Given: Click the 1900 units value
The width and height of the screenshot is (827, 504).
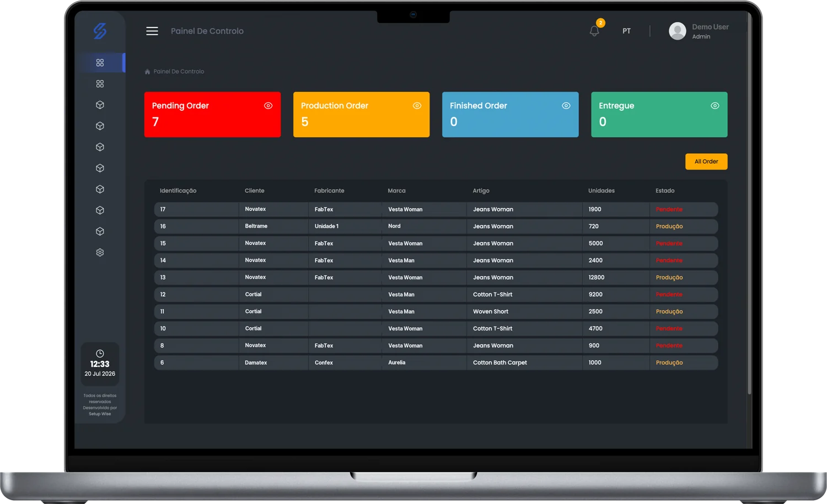Looking at the screenshot, I should click(x=595, y=209).
